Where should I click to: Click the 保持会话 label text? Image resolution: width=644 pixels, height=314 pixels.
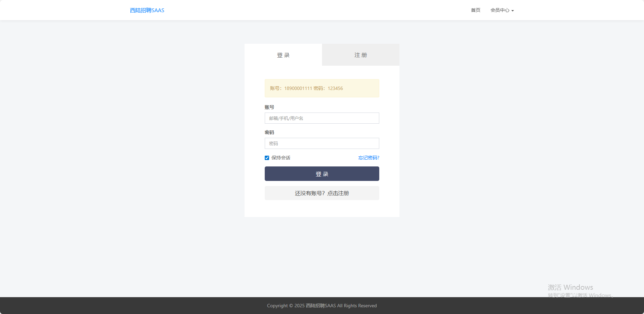281,158
